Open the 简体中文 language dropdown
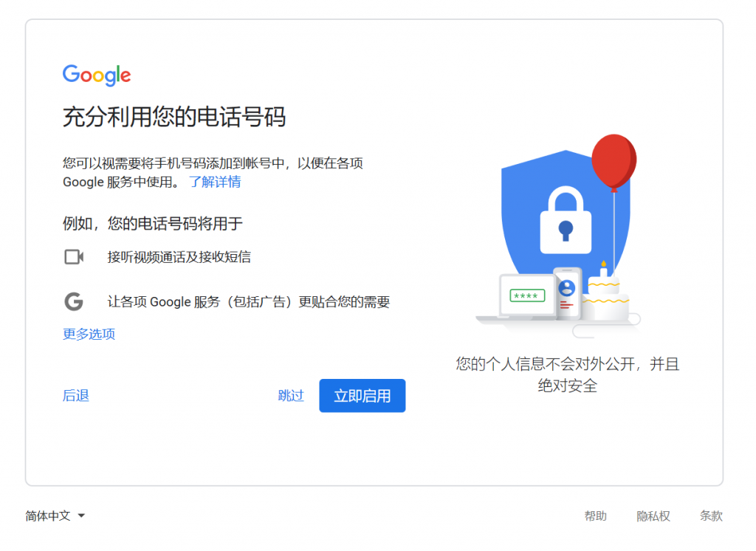 (55, 516)
